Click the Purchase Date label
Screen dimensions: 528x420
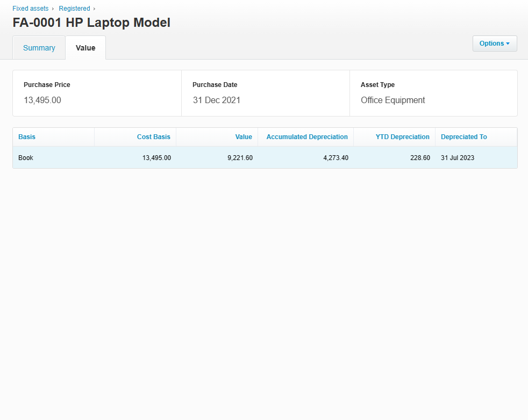215,85
